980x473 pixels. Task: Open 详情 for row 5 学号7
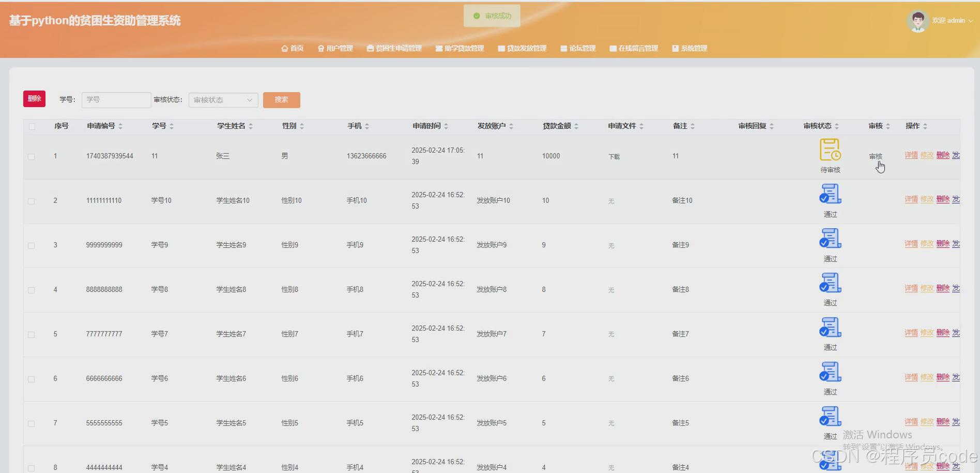click(x=911, y=332)
